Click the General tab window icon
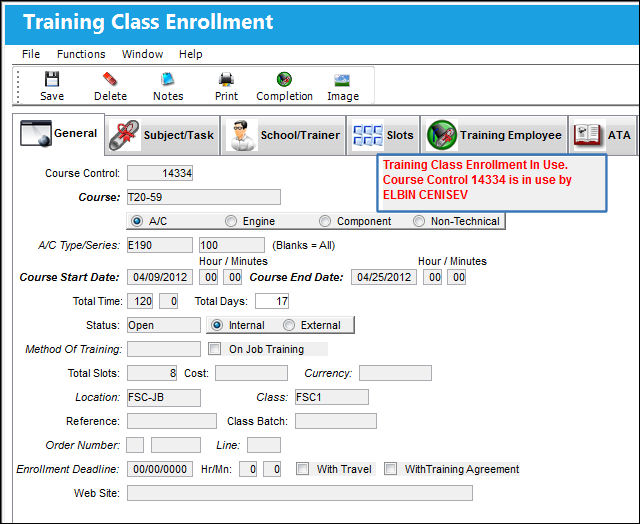640x524 pixels. [36, 133]
